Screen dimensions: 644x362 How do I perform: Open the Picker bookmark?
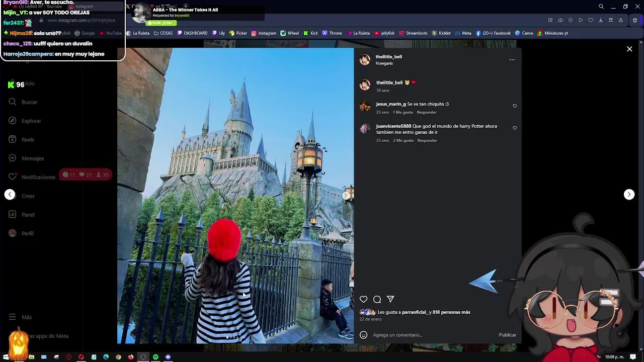click(x=238, y=33)
